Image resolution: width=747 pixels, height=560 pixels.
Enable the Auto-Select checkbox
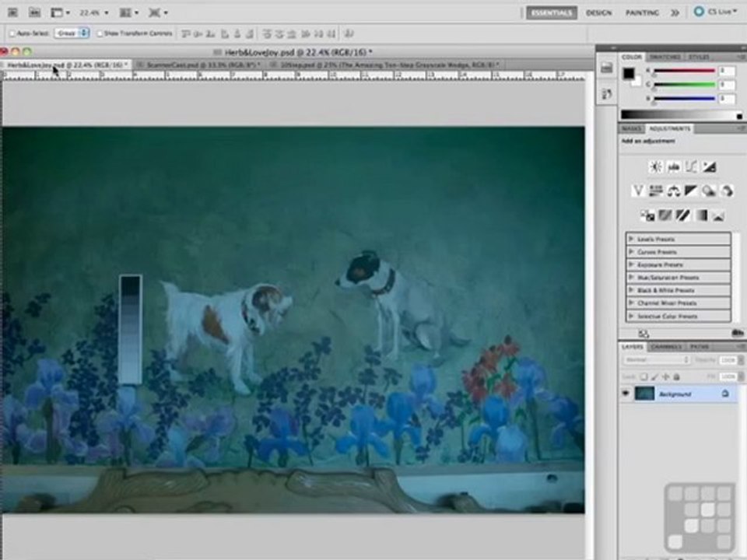[12, 33]
